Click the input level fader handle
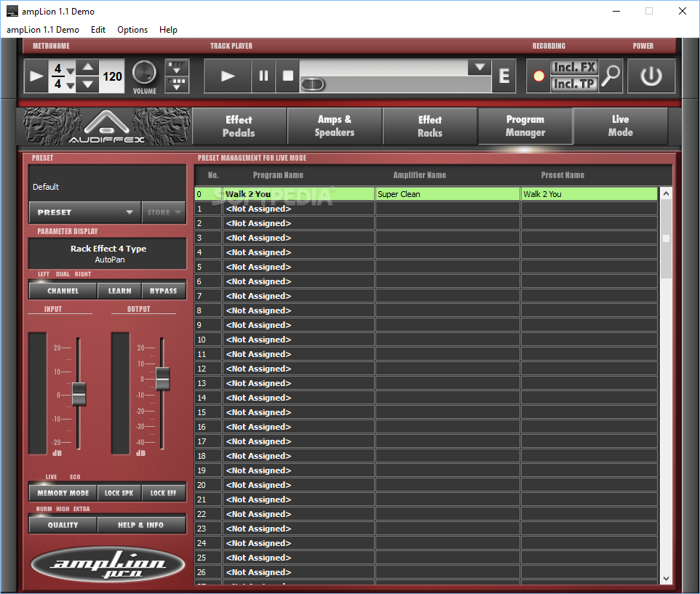 [79, 394]
